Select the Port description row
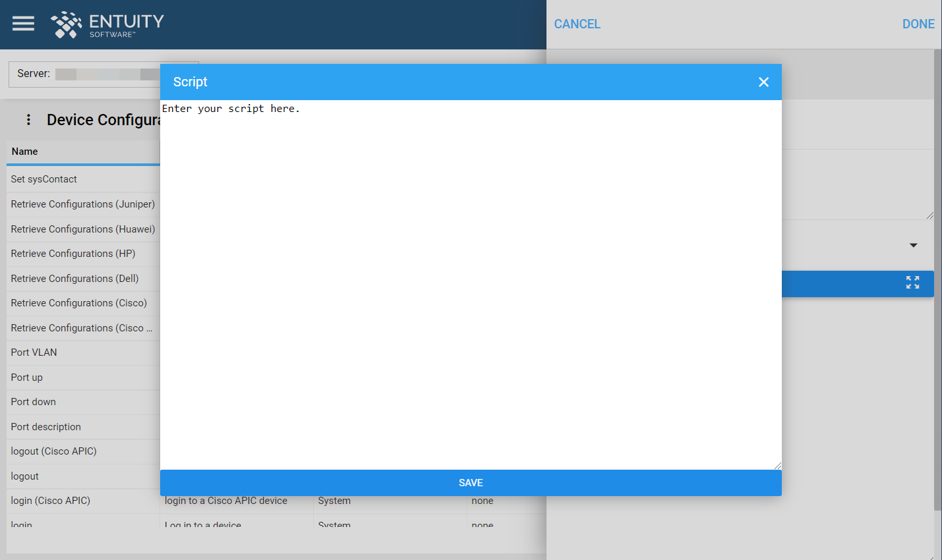The image size is (942, 560). pos(83,427)
